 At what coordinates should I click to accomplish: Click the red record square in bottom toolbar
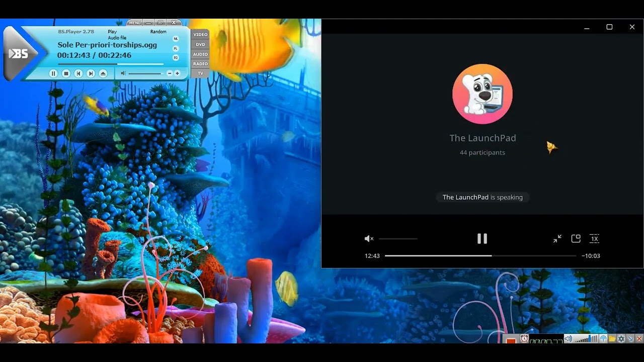pyautogui.click(x=511, y=340)
